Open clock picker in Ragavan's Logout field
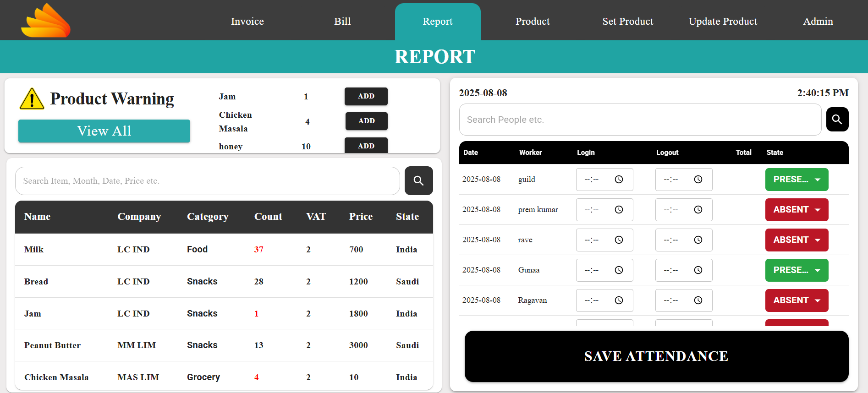 (698, 300)
